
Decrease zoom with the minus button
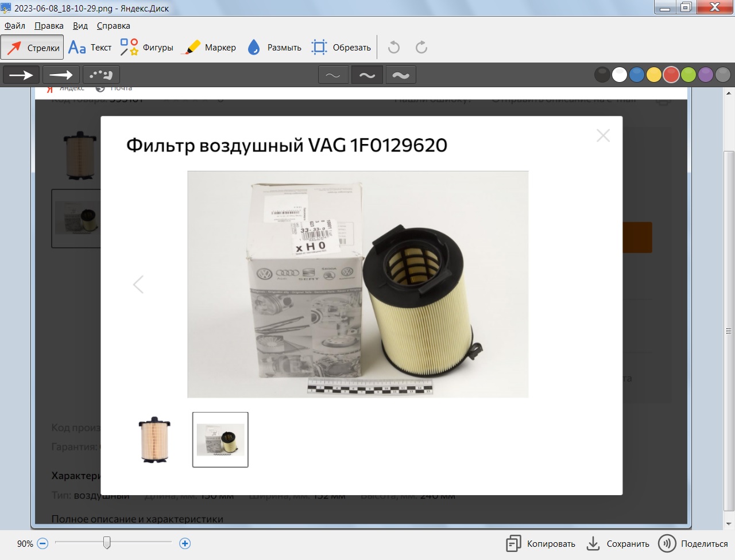(42, 543)
